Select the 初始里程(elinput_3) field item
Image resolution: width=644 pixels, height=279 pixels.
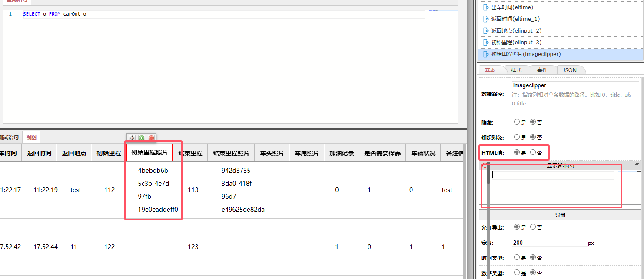click(x=560, y=43)
